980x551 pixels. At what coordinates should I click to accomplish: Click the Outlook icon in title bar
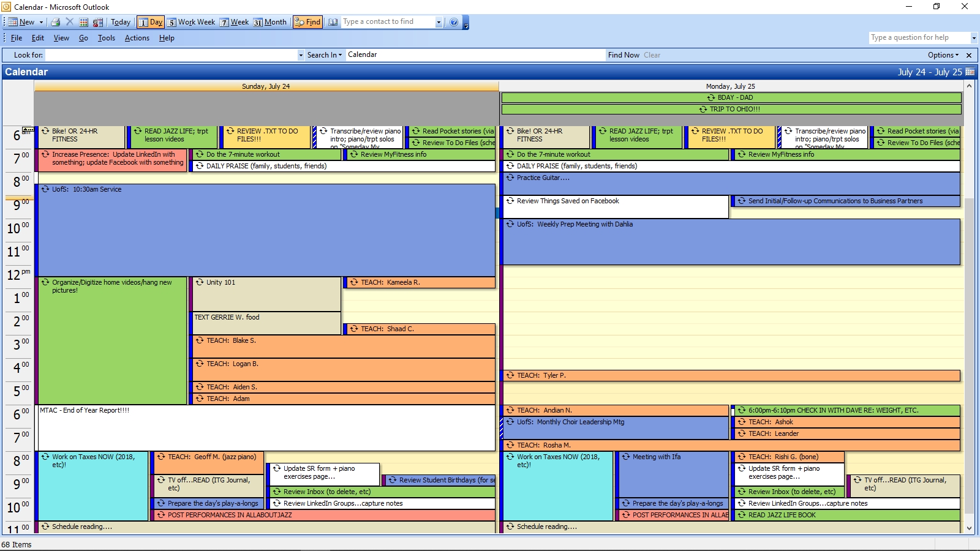pos(7,7)
